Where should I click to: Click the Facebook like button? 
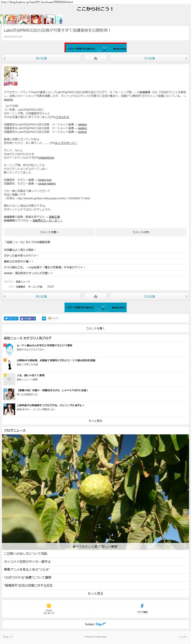click(x=28, y=318)
